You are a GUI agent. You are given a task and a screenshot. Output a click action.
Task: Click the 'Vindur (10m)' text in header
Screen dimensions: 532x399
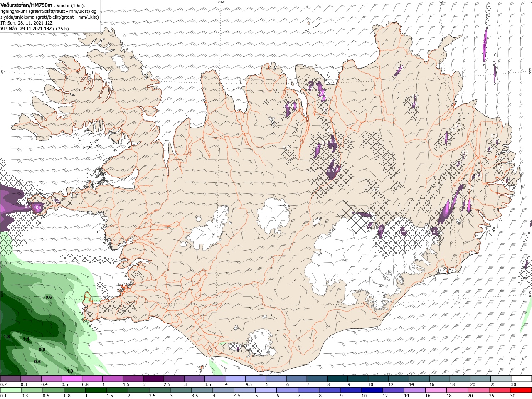71,5
